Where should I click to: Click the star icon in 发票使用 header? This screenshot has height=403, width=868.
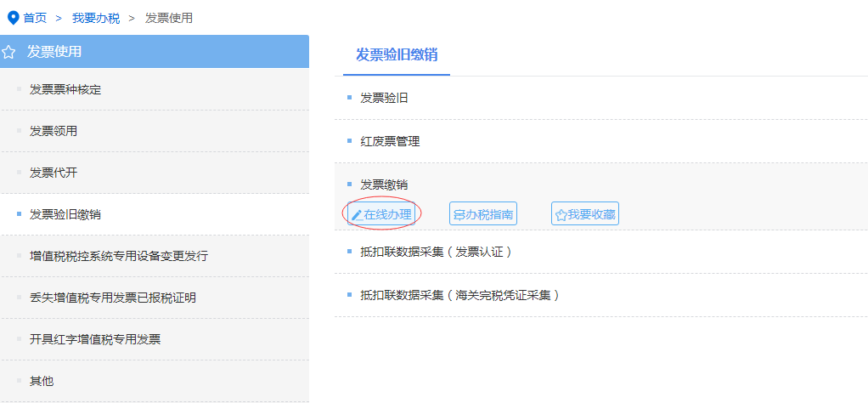click(x=8, y=53)
